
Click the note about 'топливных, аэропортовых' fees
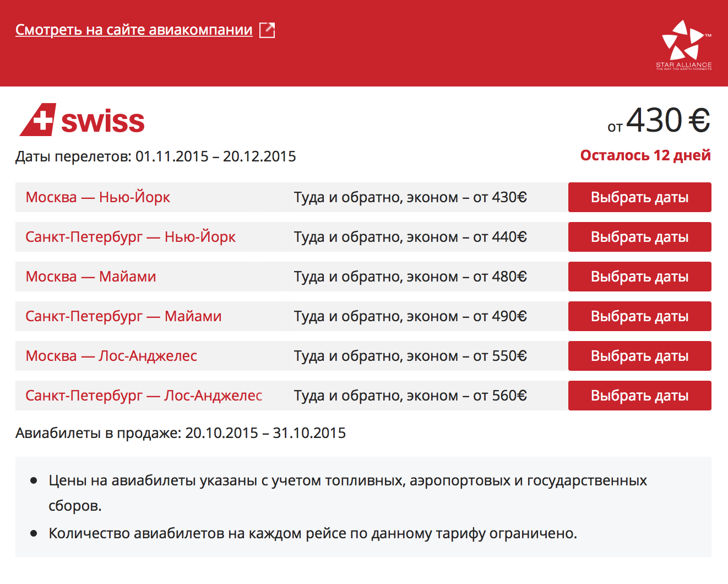coord(348,493)
